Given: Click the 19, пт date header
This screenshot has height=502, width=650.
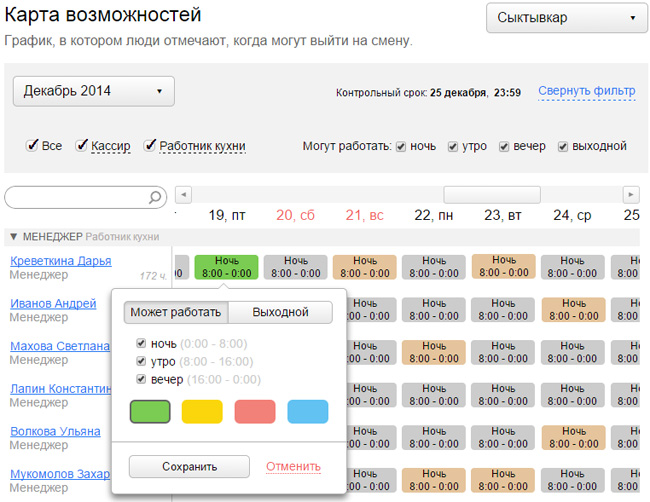Looking at the screenshot, I should [227, 215].
